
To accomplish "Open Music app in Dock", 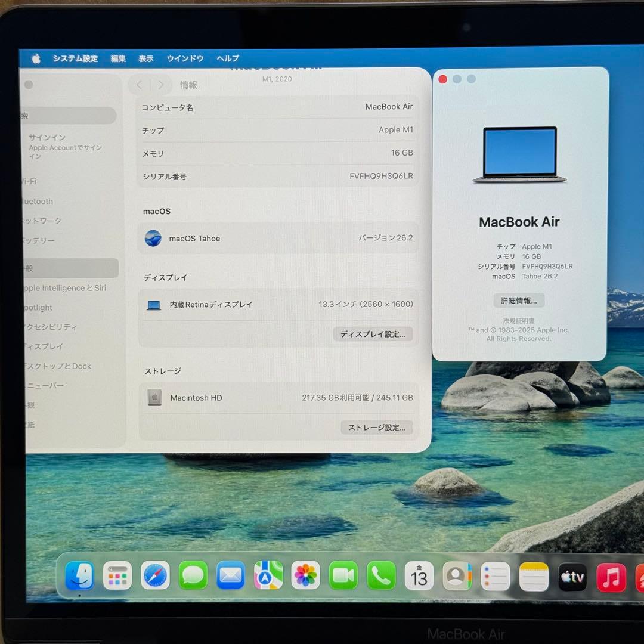I will coord(611,577).
